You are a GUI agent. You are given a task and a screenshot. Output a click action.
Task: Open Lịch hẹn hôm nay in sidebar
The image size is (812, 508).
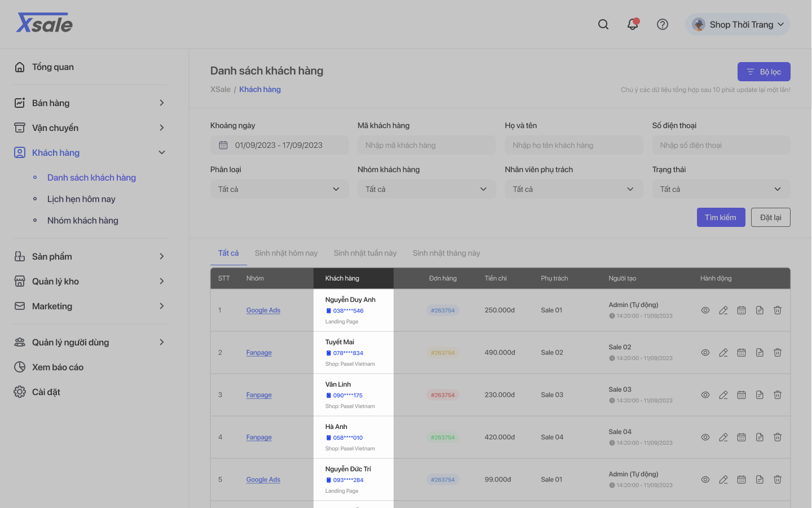pos(81,199)
